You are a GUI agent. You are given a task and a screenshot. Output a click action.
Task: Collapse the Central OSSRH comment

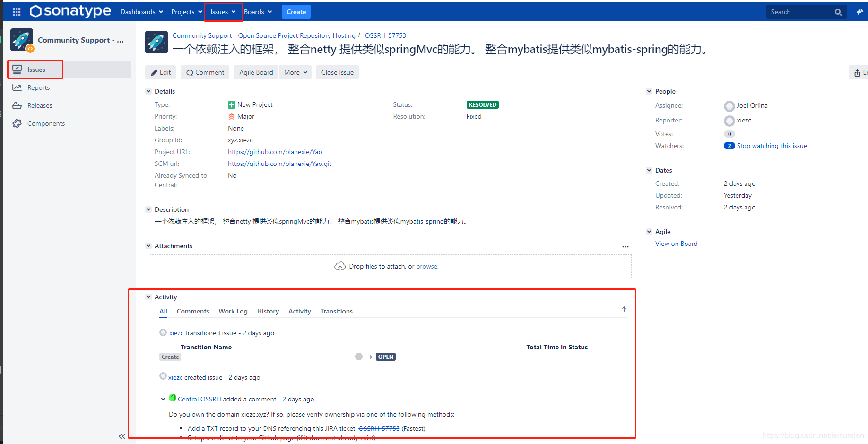(x=163, y=399)
